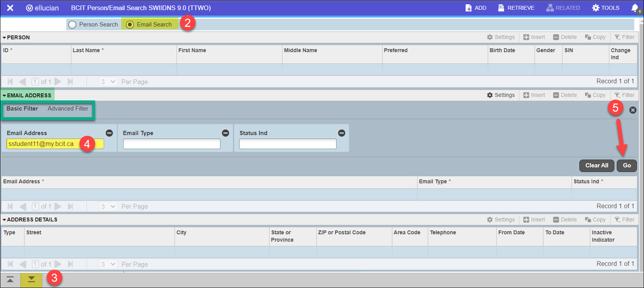Remove the Email Type filter field
This screenshot has width=644, height=288.
tap(226, 133)
